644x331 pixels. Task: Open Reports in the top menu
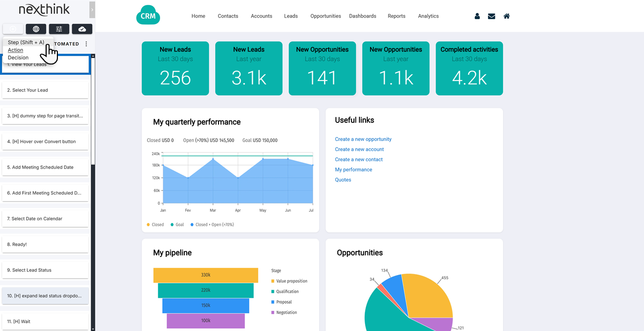pyautogui.click(x=397, y=16)
